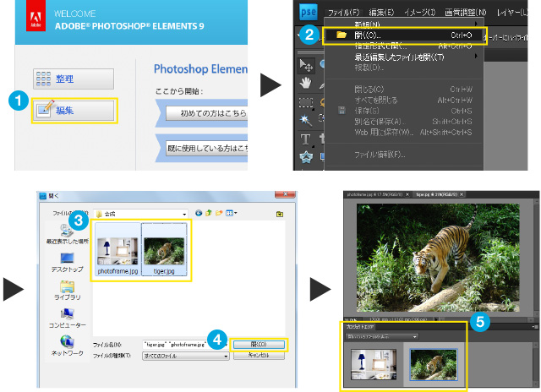The height and width of the screenshot is (392, 541).
Task: Expand the 新規(N) submenu
Action: [403, 24]
